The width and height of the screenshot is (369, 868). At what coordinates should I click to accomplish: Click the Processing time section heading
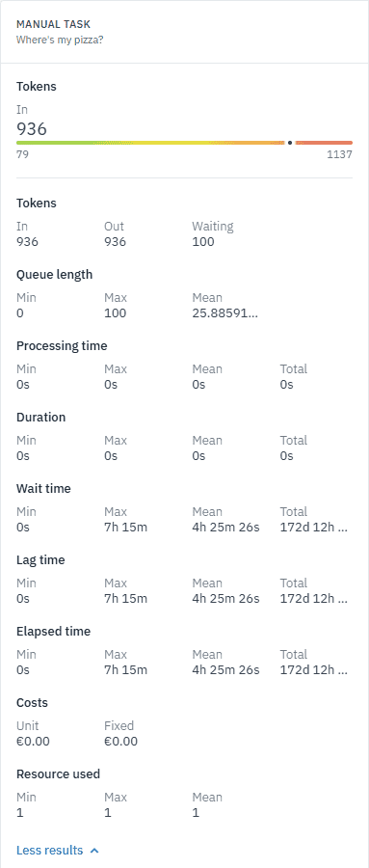click(x=62, y=346)
